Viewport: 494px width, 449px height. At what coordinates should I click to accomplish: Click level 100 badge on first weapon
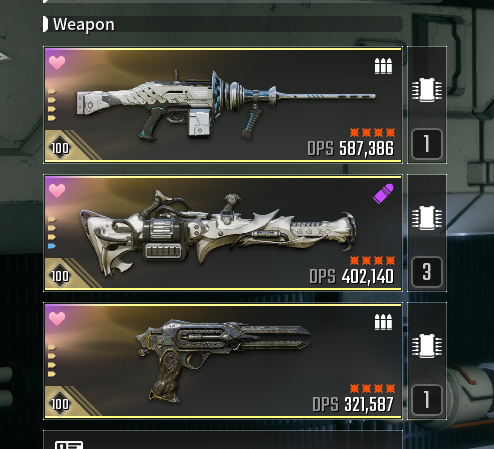point(60,148)
